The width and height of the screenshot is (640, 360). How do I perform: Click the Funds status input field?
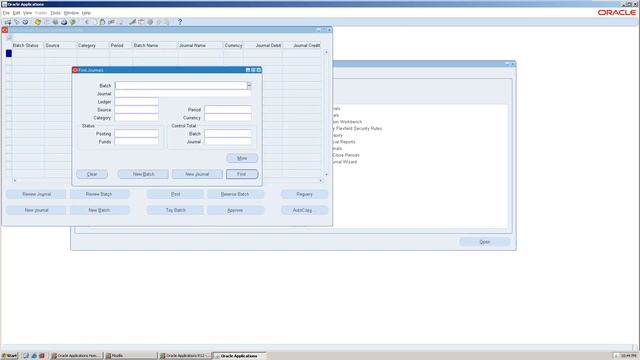(137, 141)
